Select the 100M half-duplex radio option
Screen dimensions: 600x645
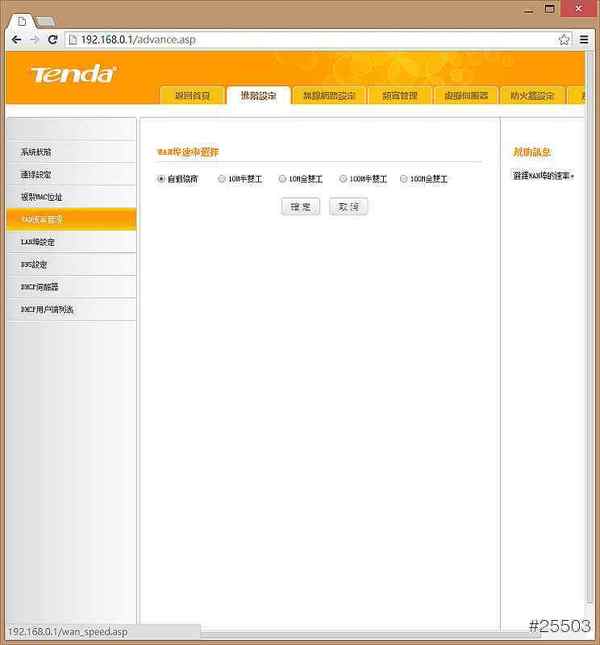[343, 179]
